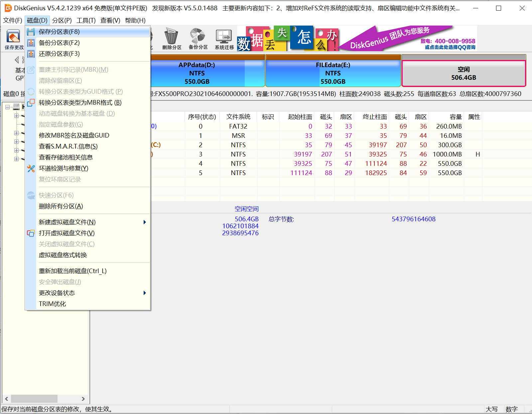Choose 备份分区表(F2) from disk menu

(88, 43)
